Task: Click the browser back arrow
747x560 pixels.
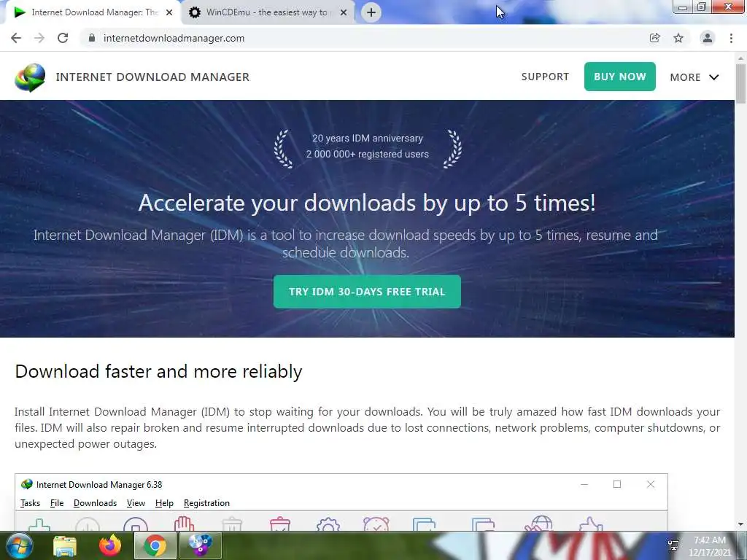Action: [x=16, y=38]
